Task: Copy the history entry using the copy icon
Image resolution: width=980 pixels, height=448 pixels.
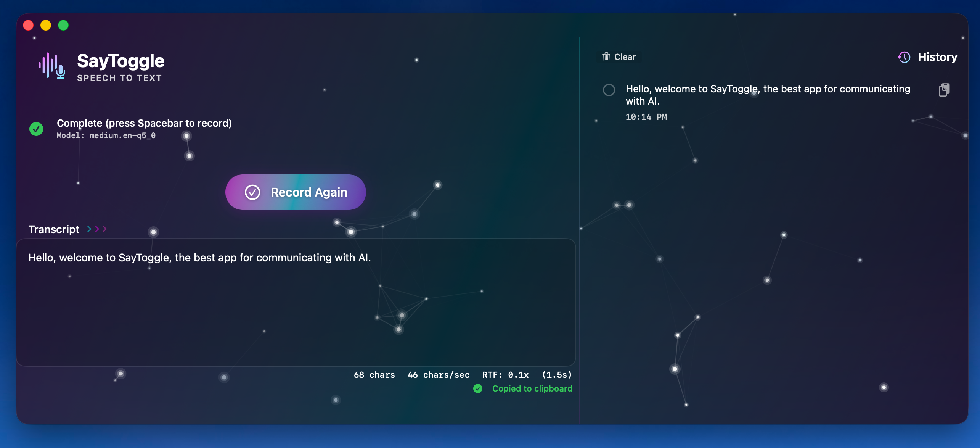Action: 944,90
